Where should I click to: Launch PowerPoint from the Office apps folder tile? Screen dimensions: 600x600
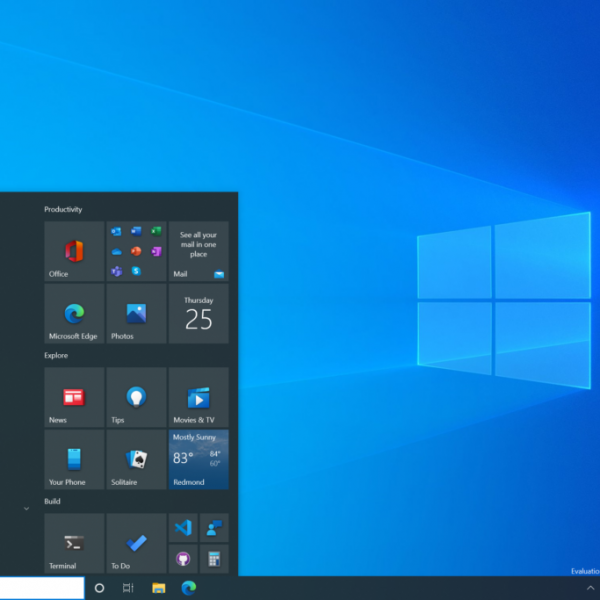tap(136, 251)
